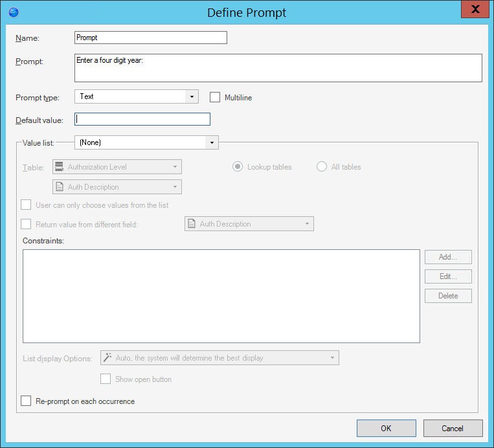Click the table icon beside Authorization Level
Screen dimensions: 494x448
pyautogui.click(x=60, y=167)
